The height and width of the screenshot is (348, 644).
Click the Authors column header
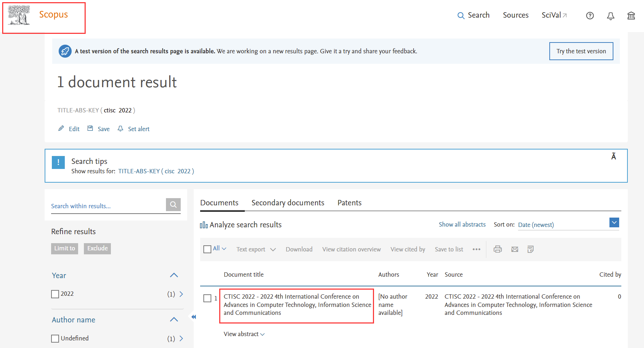point(389,275)
